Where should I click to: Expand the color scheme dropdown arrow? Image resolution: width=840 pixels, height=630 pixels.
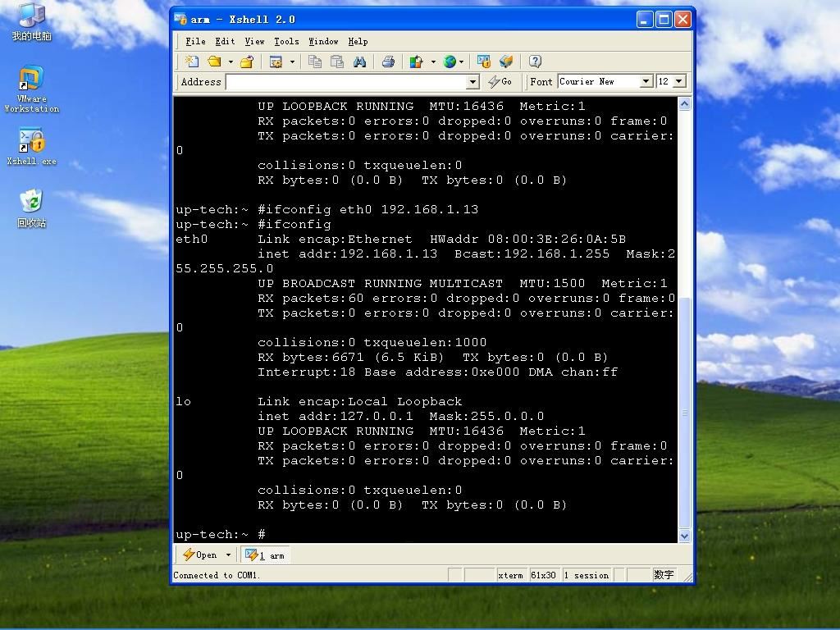[433, 62]
